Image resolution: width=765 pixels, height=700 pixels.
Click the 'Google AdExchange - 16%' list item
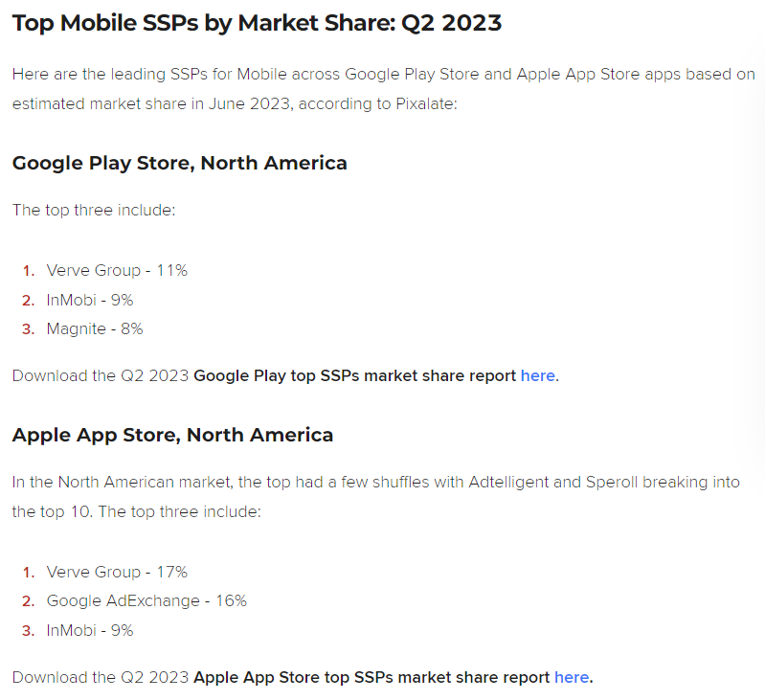146,600
